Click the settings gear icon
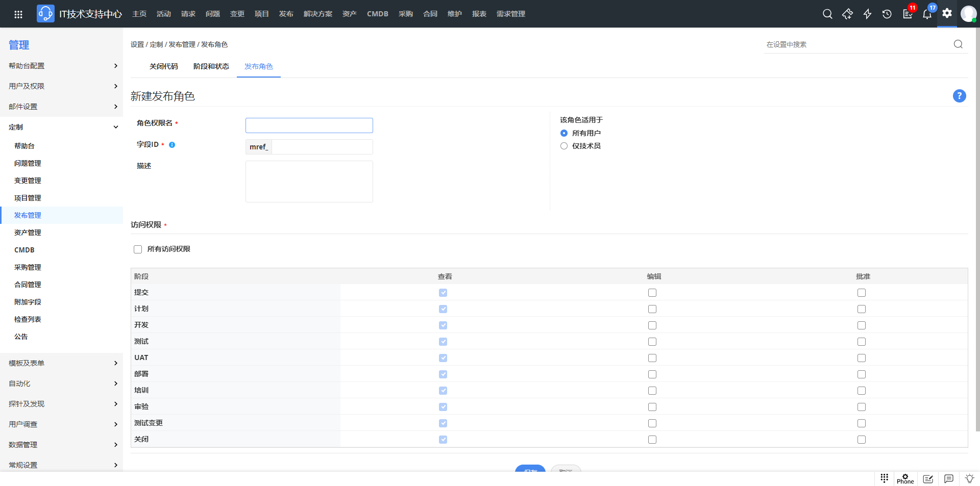This screenshot has height=486, width=980. tap(947, 14)
